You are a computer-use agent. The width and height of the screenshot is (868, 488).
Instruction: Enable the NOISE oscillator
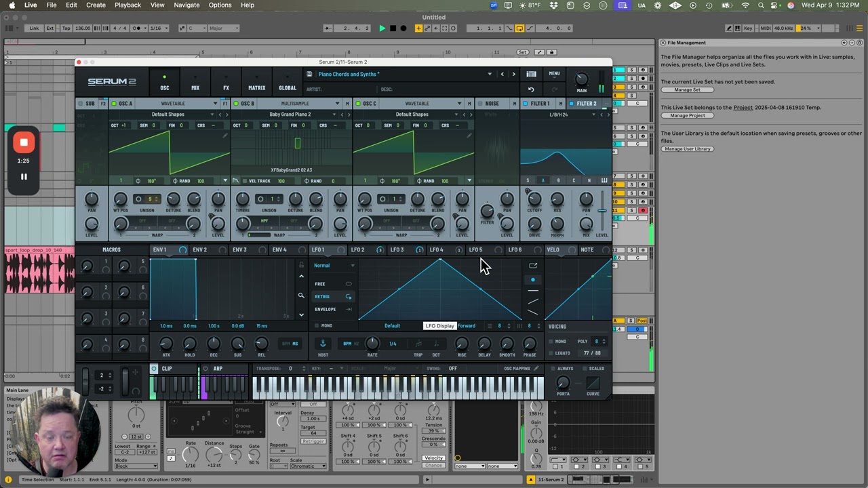point(480,104)
